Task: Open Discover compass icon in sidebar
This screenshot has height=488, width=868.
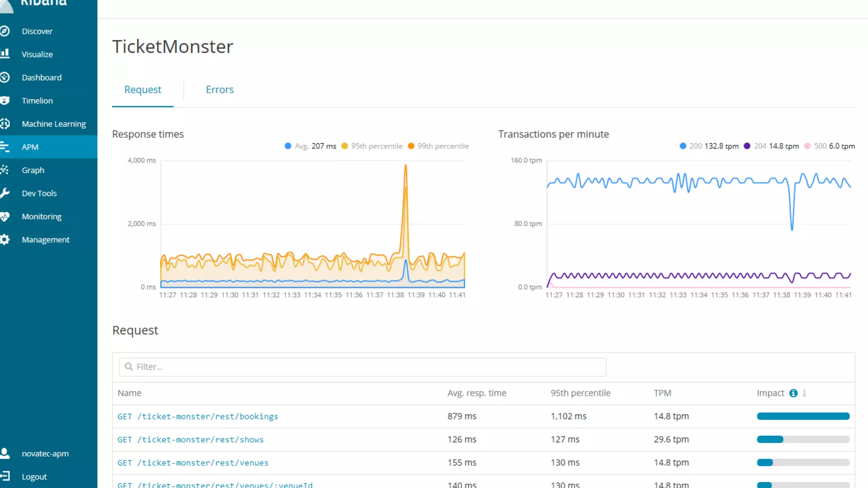Action: point(5,31)
